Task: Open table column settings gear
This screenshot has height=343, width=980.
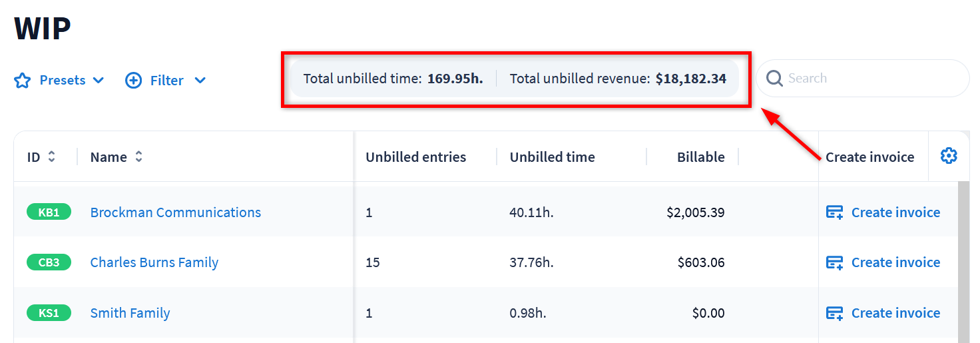Action: click(948, 156)
